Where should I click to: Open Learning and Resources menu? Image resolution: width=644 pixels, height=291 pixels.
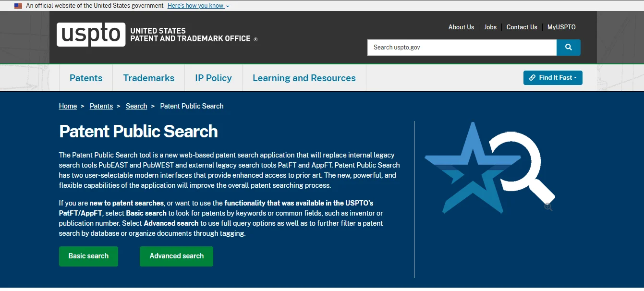point(304,78)
